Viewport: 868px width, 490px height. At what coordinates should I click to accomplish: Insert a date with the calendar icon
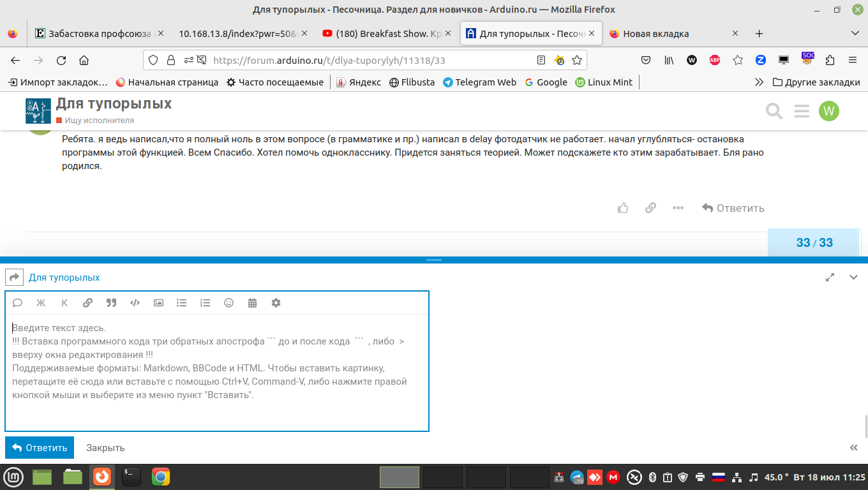point(252,303)
